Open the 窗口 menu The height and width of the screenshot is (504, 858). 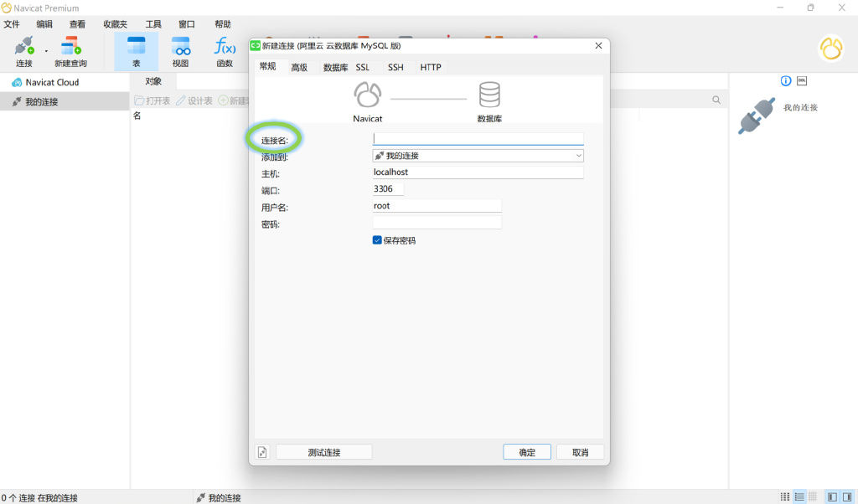[187, 24]
